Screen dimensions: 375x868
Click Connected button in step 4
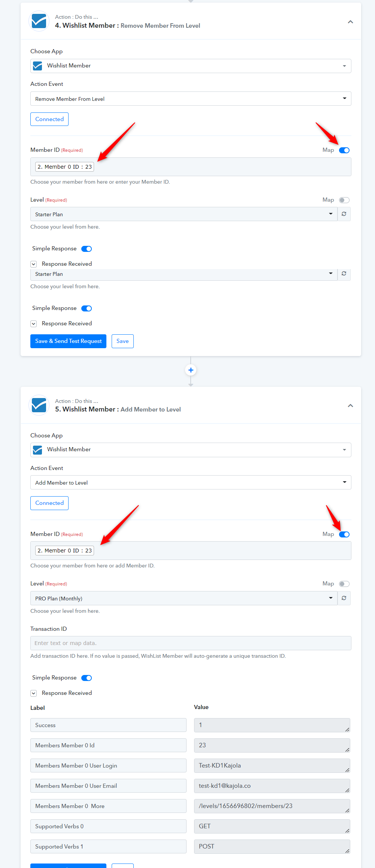coord(49,119)
